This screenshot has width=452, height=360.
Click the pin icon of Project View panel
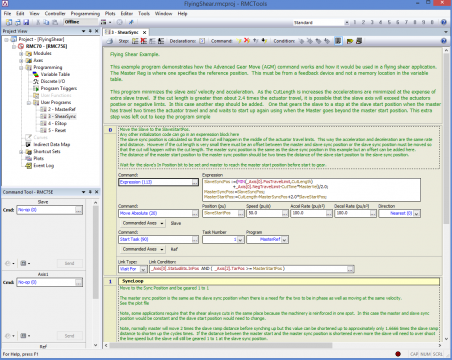[90, 31]
